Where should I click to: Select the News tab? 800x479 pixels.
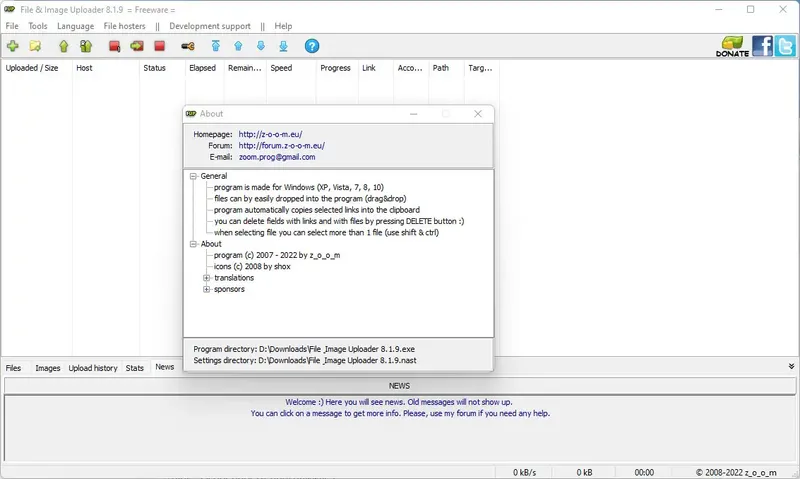click(x=165, y=367)
